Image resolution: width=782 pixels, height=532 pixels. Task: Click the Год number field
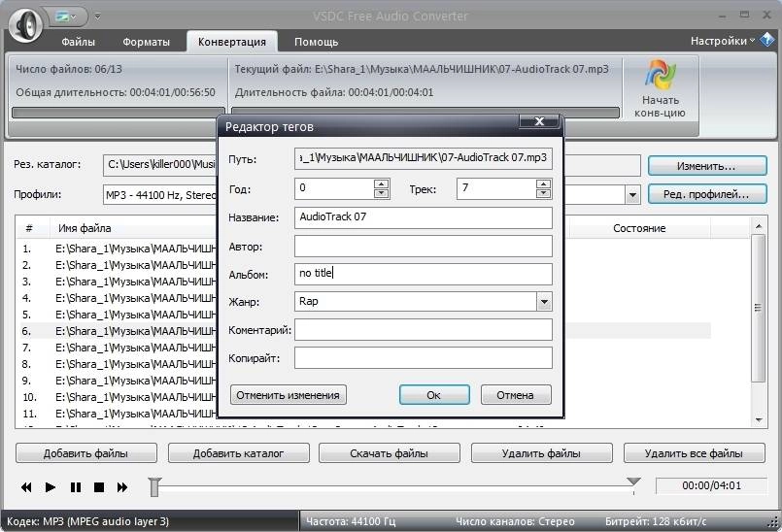click(x=334, y=188)
